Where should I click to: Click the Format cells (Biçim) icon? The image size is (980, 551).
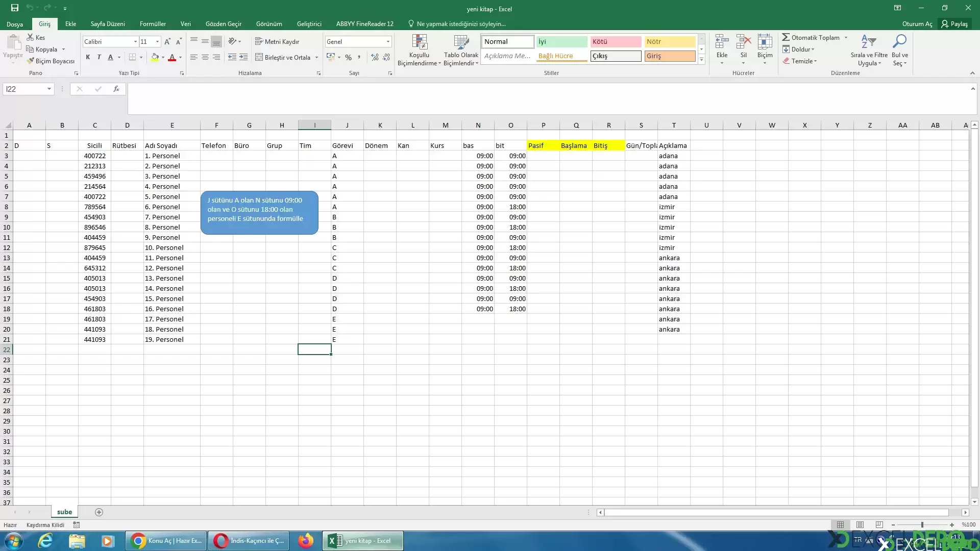765,42
